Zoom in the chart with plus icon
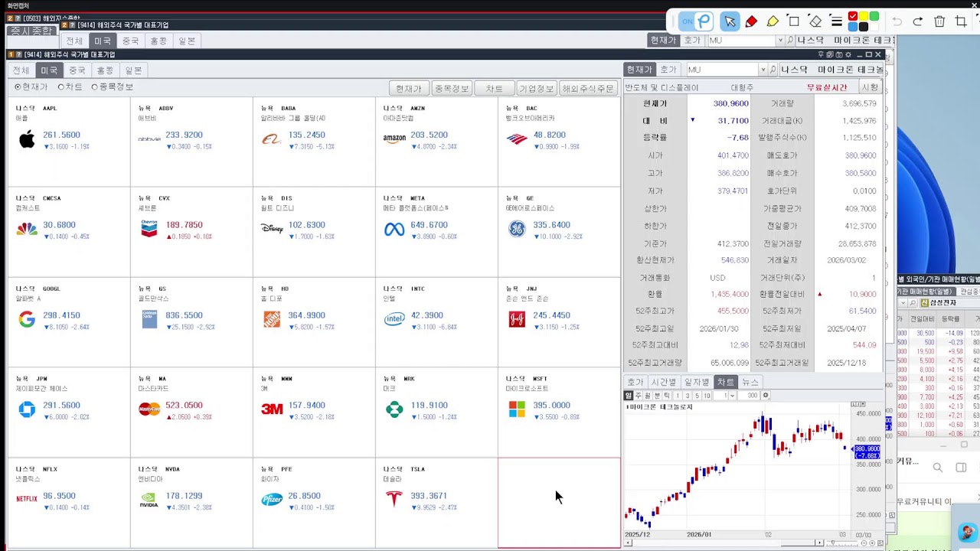This screenshot has width=980, height=551. coord(873,543)
